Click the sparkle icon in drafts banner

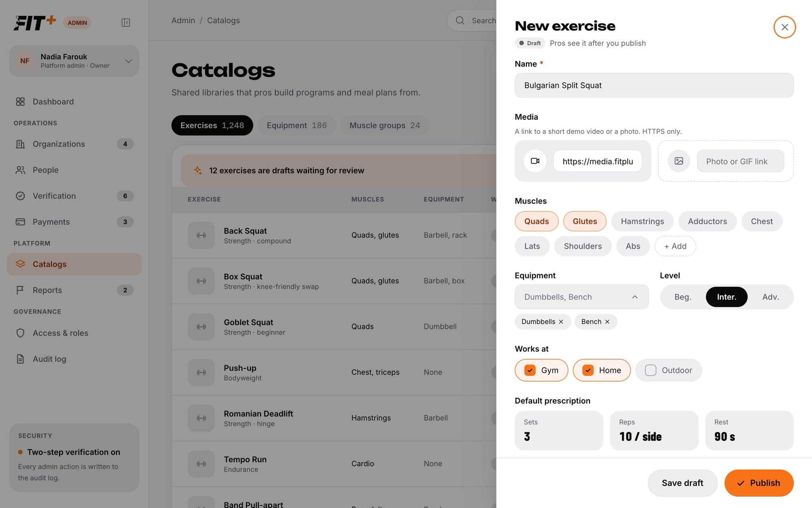[198, 170]
